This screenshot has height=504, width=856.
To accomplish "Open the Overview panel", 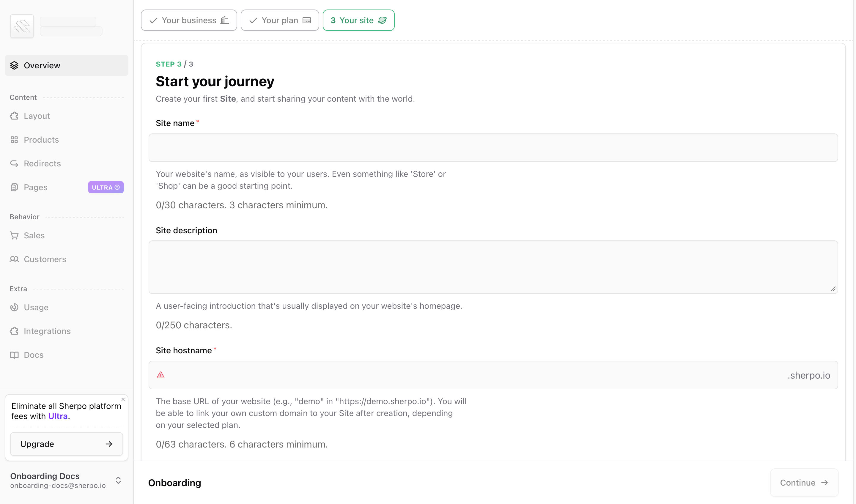I will point(42,65).
